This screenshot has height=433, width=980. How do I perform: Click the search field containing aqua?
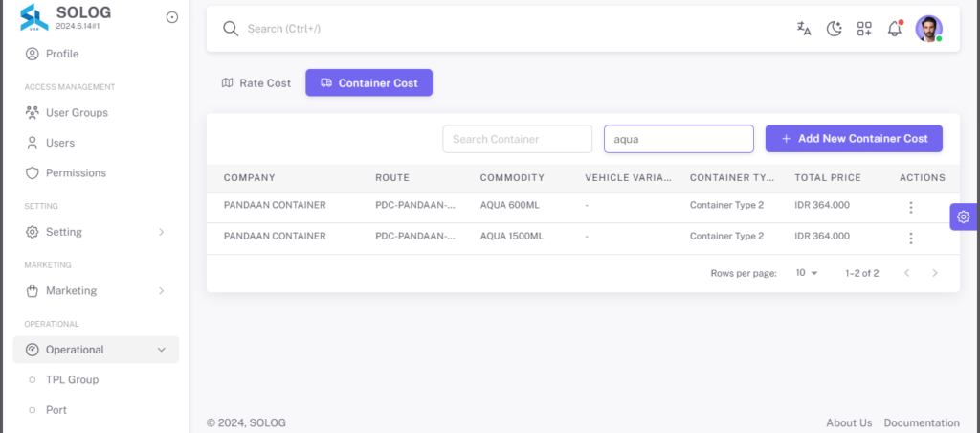679,139
